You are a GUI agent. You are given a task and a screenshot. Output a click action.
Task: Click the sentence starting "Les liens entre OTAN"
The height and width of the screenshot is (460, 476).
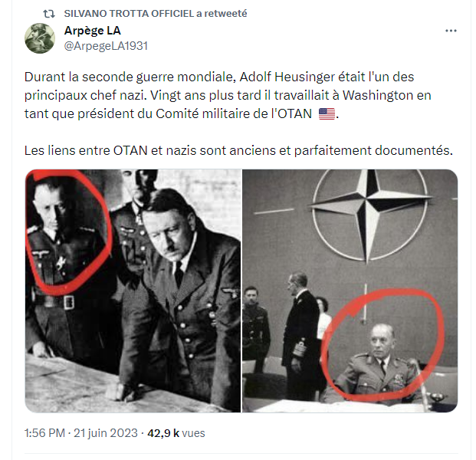tap(239, 149)
